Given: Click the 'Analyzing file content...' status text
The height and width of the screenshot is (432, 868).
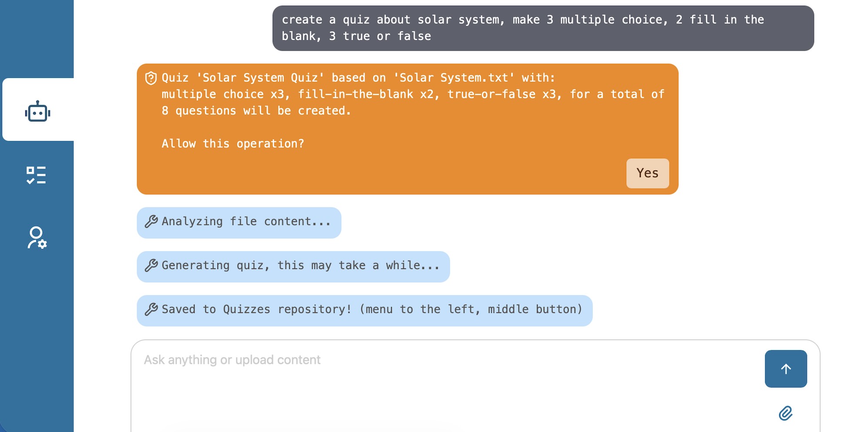Looking at the screenshot, I should point(246,221).
